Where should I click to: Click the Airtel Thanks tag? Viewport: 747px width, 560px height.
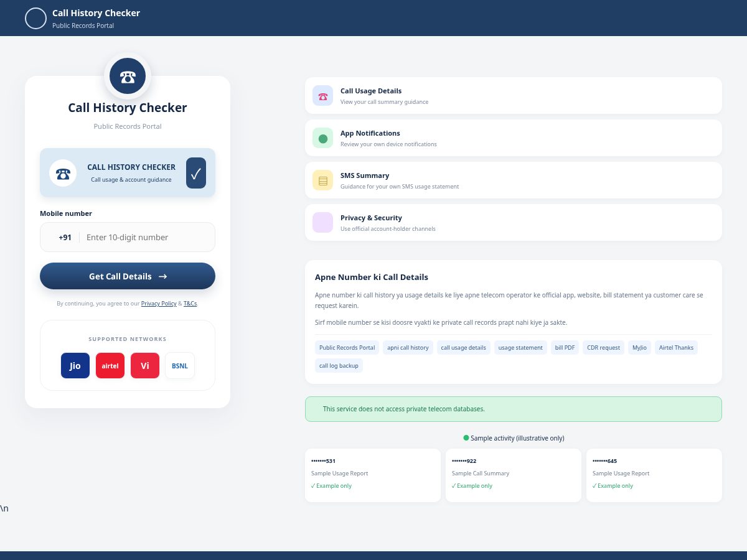[676, 348]
